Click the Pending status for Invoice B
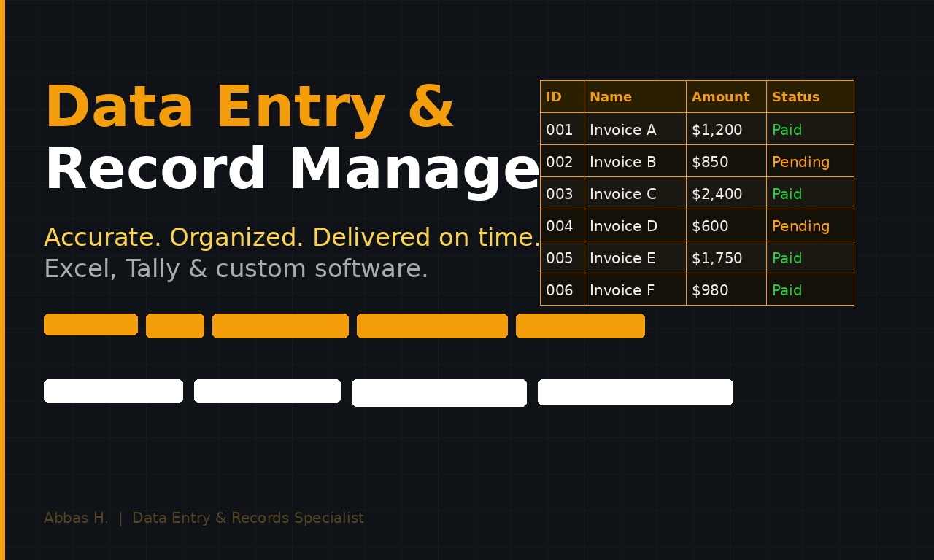This screenshot has width=934, height=560. (800, 162)
